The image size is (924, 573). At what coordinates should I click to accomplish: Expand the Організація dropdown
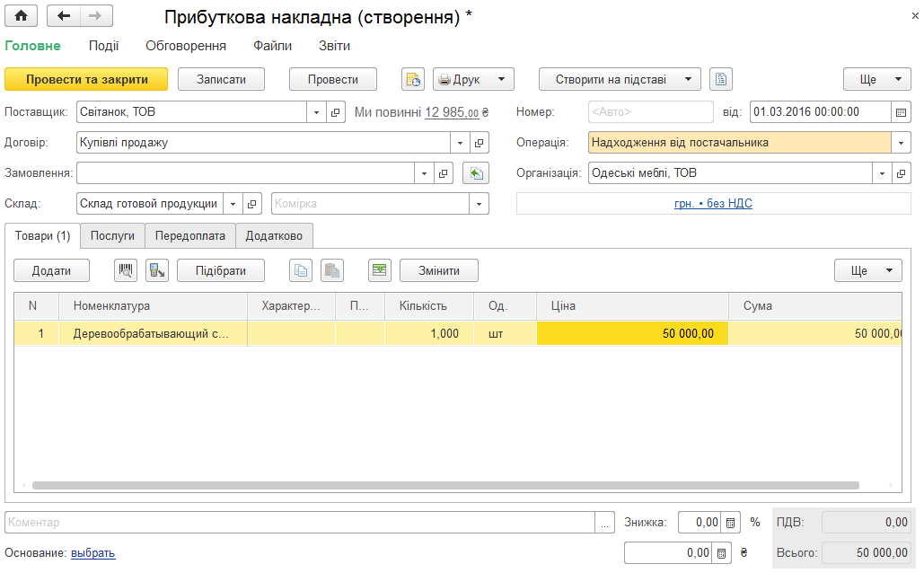tap(882, 173)
